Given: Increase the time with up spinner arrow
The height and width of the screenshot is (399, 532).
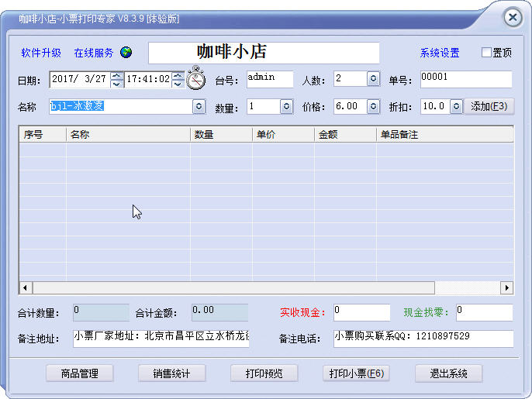Looking at the screenshot, I should (x=178, y=76).
